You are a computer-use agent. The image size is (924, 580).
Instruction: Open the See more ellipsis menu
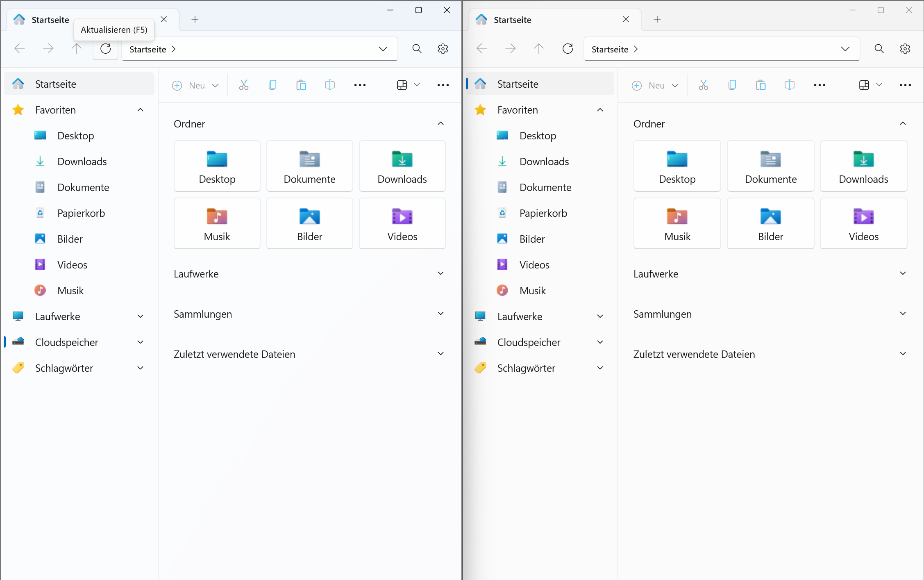443,85
